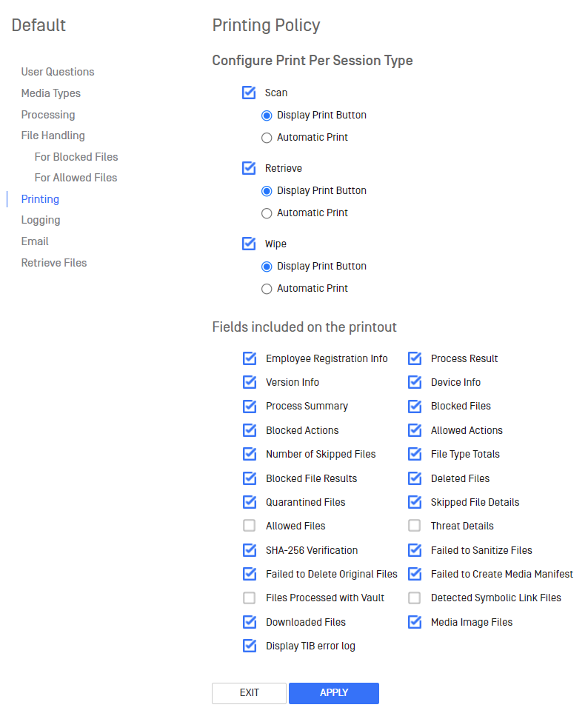Uncheck Employee Registration Info

(250, 358)
